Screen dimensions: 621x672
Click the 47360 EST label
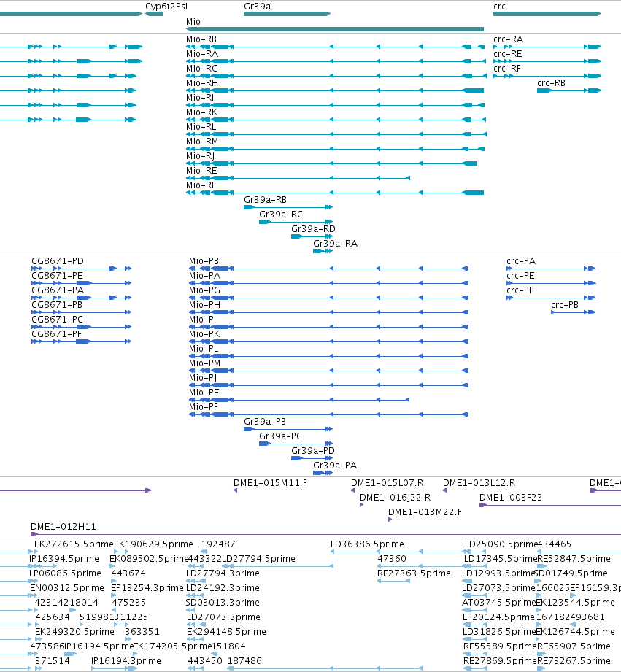point(392,559)
